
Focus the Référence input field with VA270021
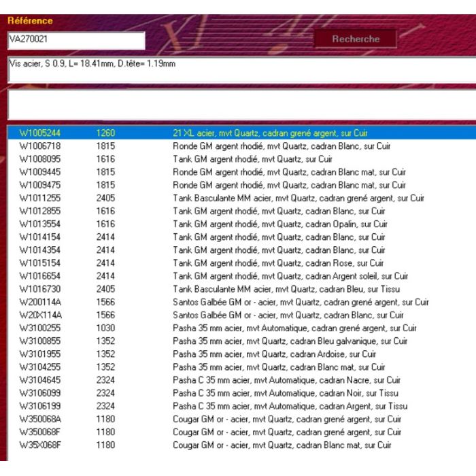76,40
